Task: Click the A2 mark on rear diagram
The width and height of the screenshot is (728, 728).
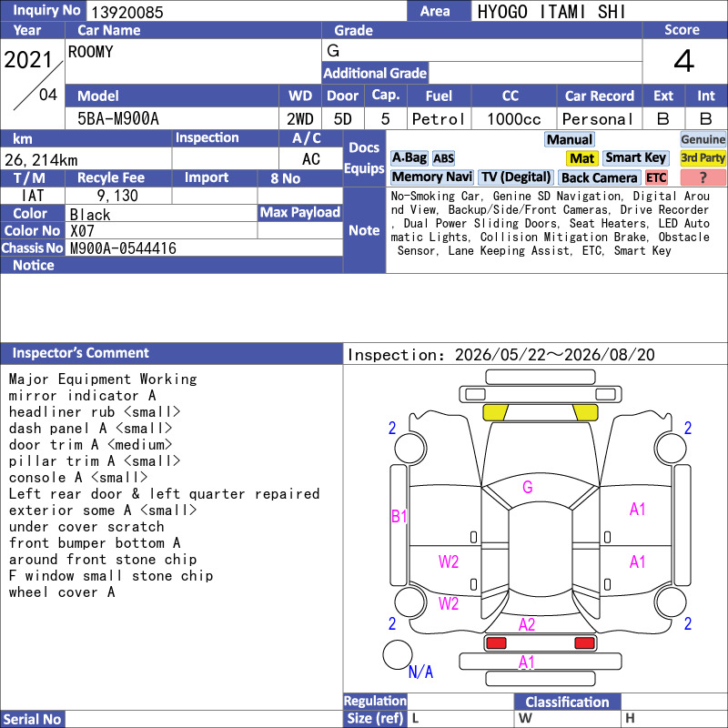Action: 527,624
